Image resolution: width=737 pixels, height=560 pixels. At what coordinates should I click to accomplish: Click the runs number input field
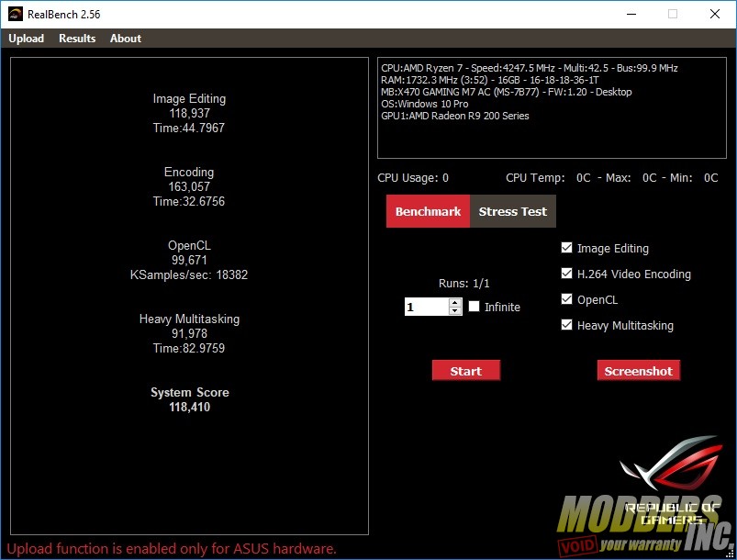tap(426, 308)
